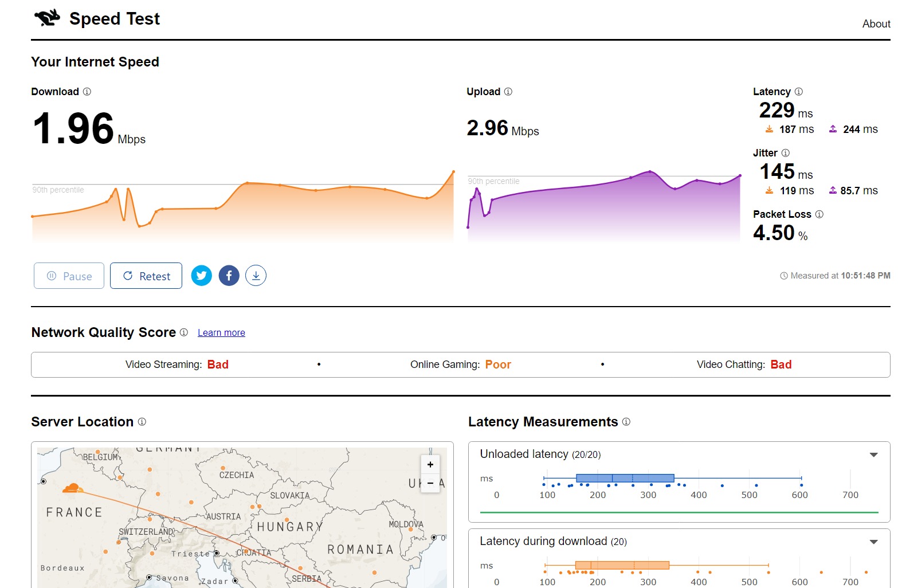Click the Download info icon
The image size is (898, 588).
[x=87, y=92]
